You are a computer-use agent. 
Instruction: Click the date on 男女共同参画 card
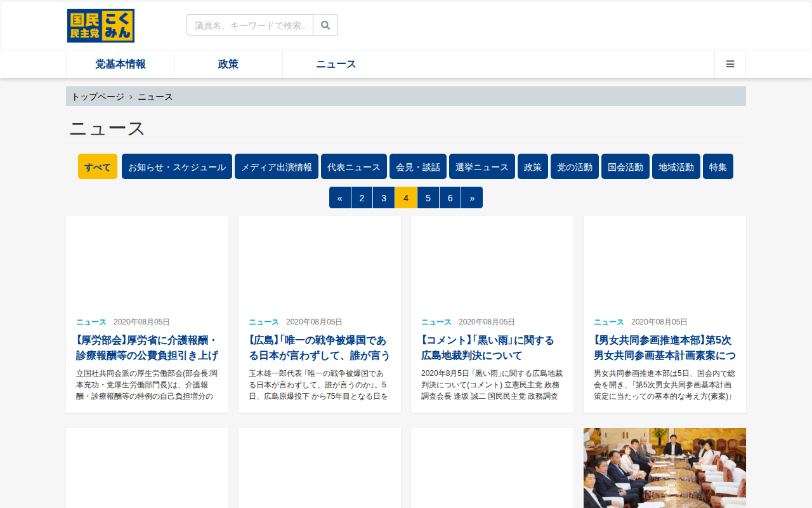659,322
